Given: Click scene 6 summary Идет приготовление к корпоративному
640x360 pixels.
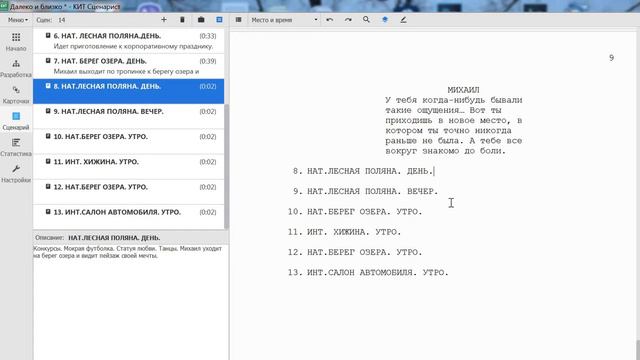Looking at the screenshot, I should [x=133, y=46].
